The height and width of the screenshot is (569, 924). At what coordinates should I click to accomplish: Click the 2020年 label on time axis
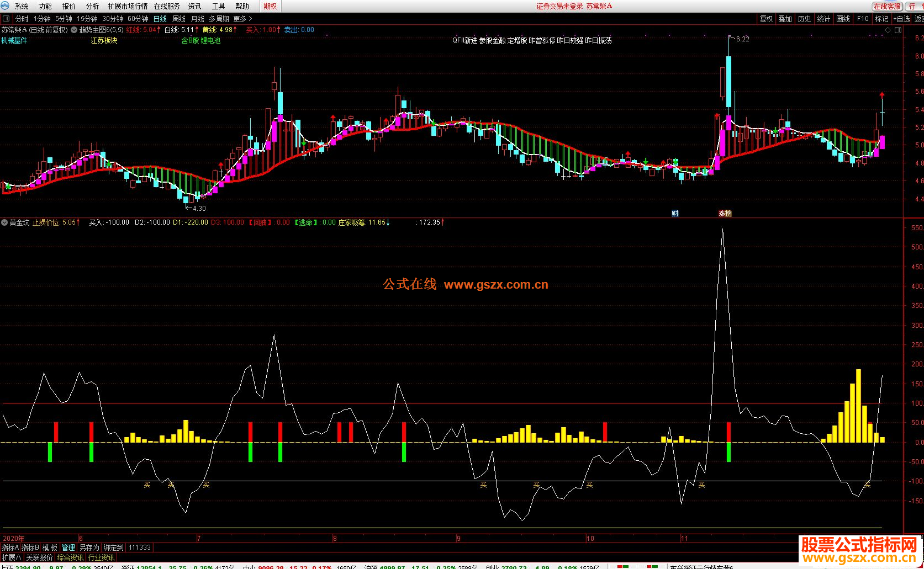tap(14, 538)
